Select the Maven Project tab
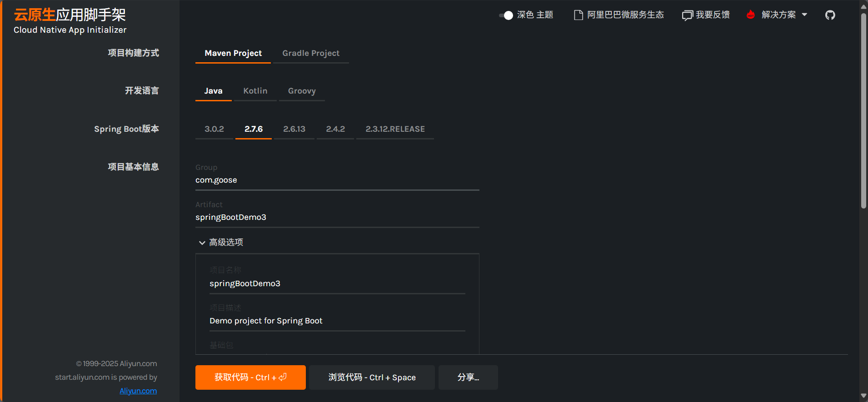 (233, 53)
